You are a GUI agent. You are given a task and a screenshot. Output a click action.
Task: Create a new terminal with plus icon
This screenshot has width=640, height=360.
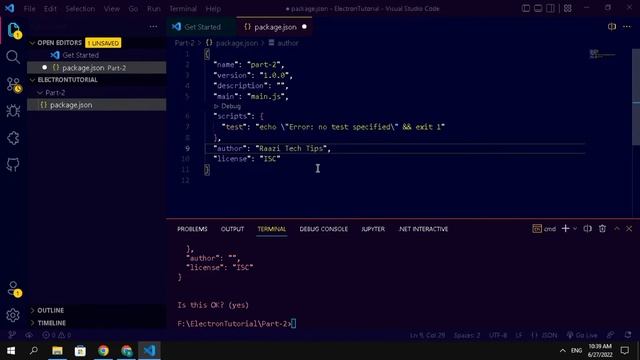pos(565,229)
